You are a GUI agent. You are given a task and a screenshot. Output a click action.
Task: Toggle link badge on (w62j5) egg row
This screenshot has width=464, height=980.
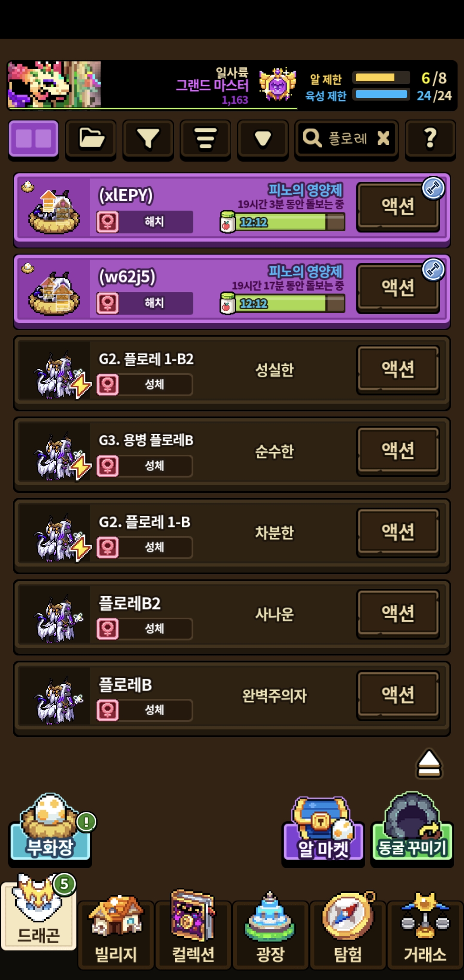(433, 270)
